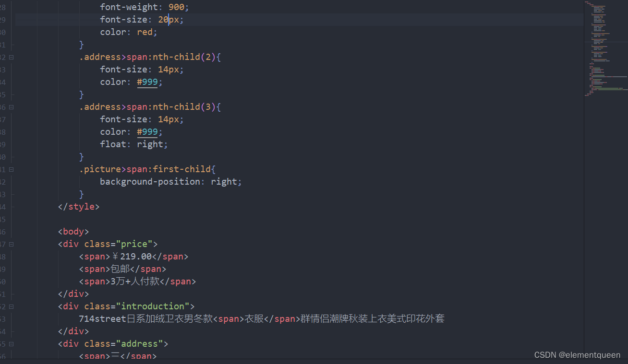Click the CSDN @elementqueen watermark link
628x364 pixels.
(x=577, y=355)
